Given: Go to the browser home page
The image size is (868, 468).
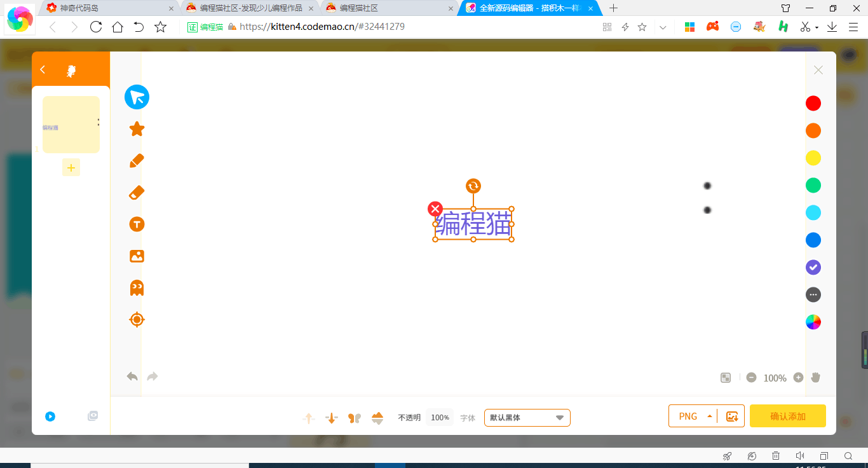Looking at the screenshot, I should pyautogui.click(x=118, y=27).
